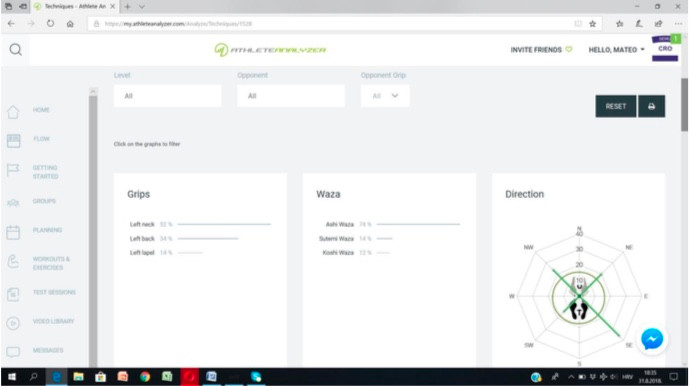This screenshot has width=690, height=386.
Task: Open the Messages sidebar icon
Action: (13, 352)
